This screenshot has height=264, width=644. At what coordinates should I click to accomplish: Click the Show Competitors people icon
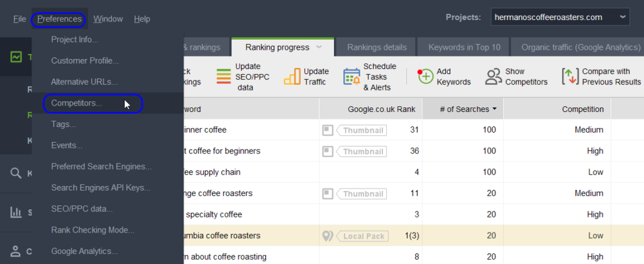[493, 77]
